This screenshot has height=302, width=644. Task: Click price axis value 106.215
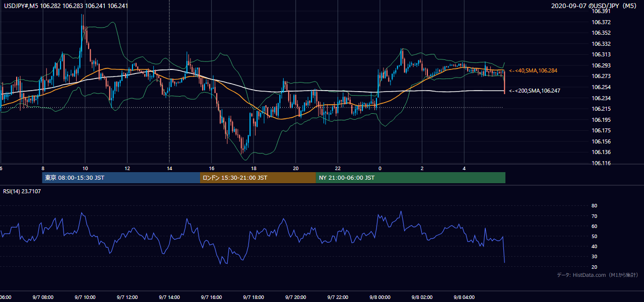pos(601,109)
